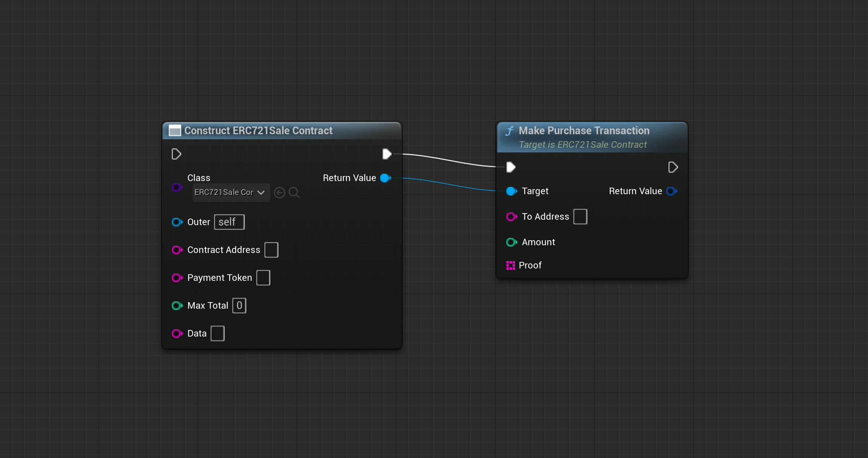Viewport: 868px width, 458px height.
Task: Select the Construct ERC721Sale Contract node title
Action: 258,131
